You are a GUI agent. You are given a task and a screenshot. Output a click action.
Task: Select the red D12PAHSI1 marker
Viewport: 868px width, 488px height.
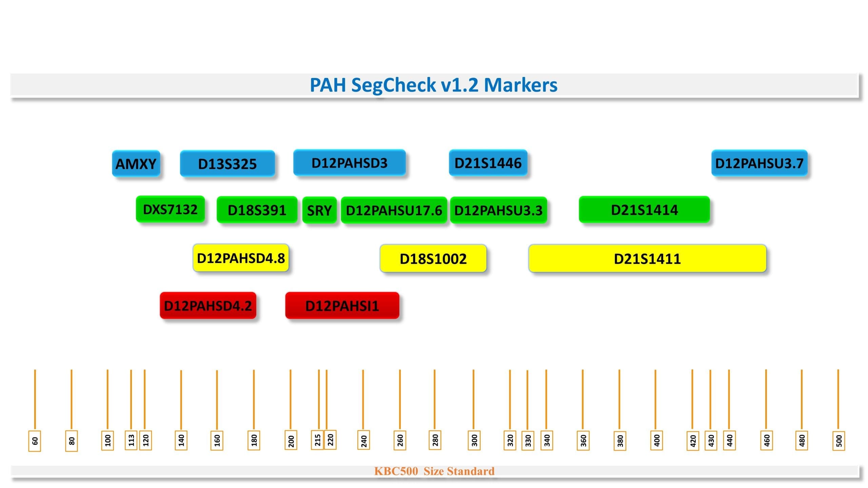(x=342, y=306)
